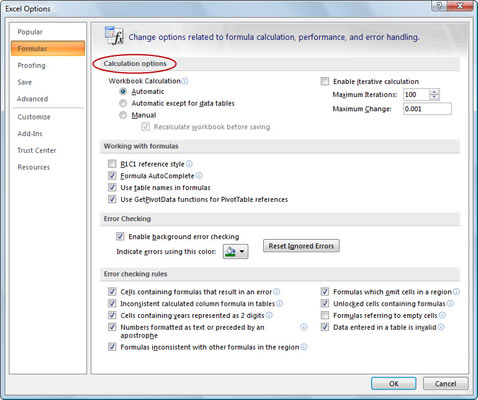Open the error indicator color dropdown arrow
The height and width of the screenshot is (400, 478).
[x=242, y=251]
